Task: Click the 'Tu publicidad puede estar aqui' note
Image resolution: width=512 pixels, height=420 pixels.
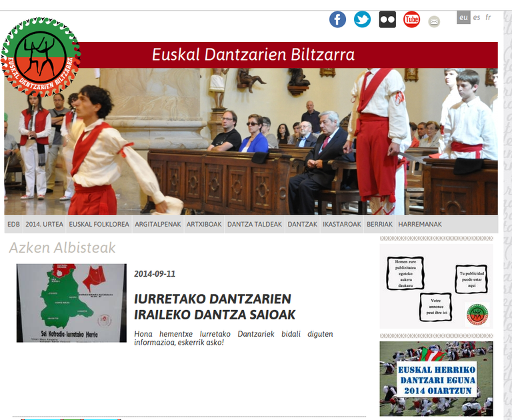Action: click(x=471, y=279)
